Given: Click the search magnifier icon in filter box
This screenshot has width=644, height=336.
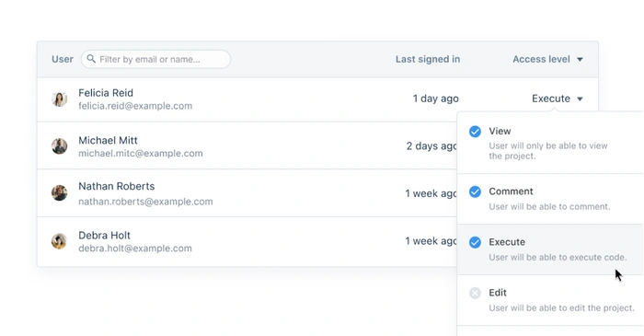Looking at the screenshot, I should [x=91, y=59].
